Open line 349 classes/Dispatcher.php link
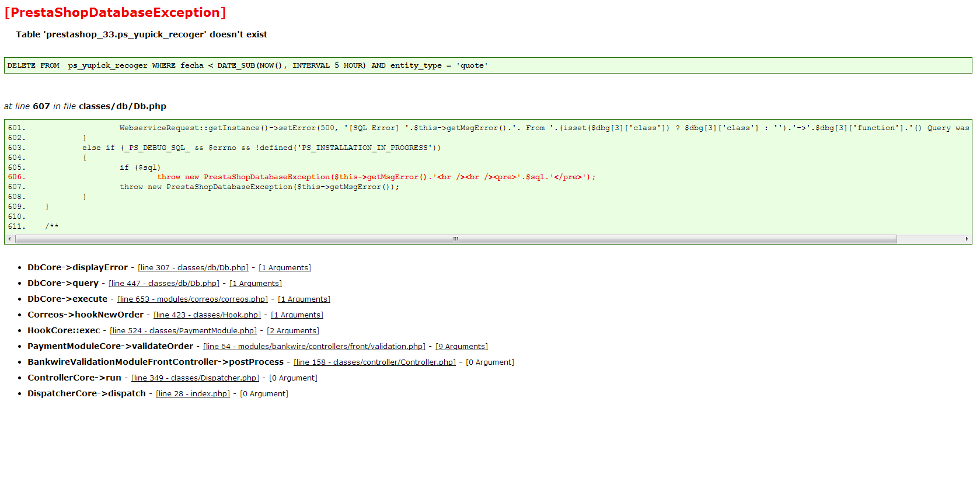The width and height of the screenshot is (980, 478). point(196,378)
